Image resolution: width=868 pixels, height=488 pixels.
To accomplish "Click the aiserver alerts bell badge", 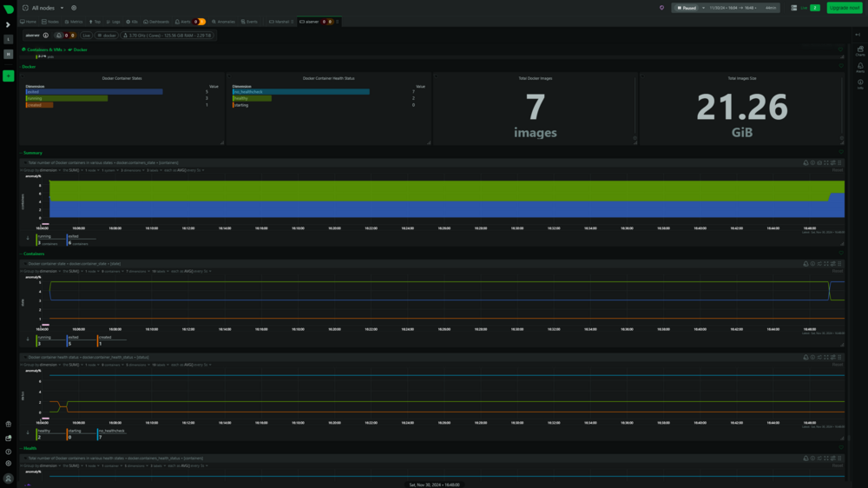I will click(x=66, y=36).
